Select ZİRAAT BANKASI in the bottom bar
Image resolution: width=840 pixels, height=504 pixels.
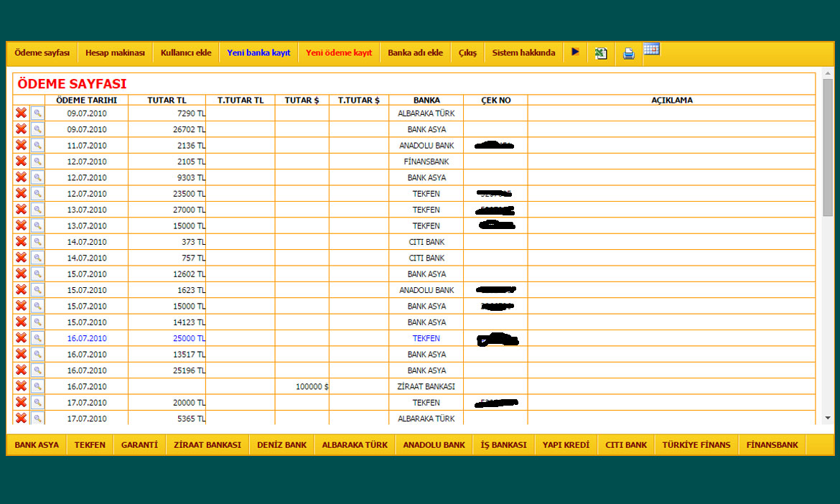click(x=207, y=444)
